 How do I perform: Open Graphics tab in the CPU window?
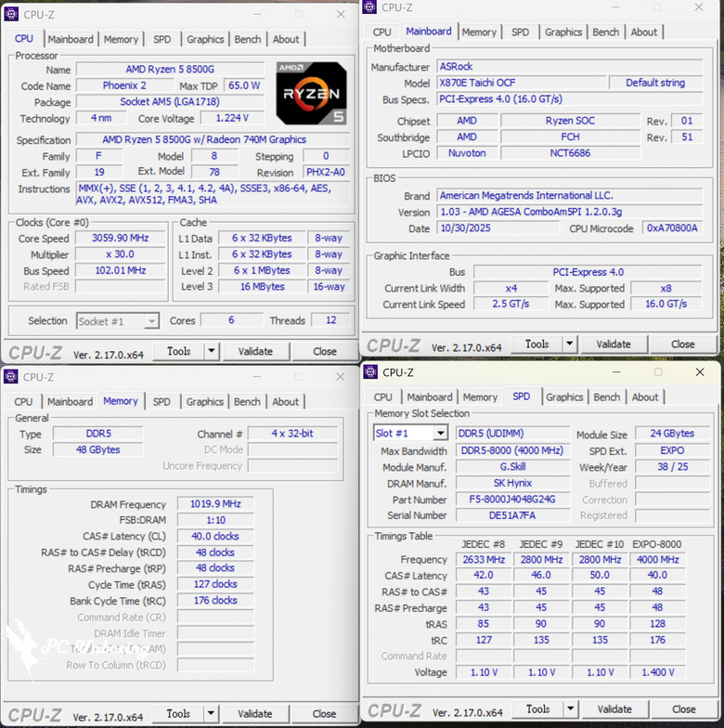[x=205, y=39]
